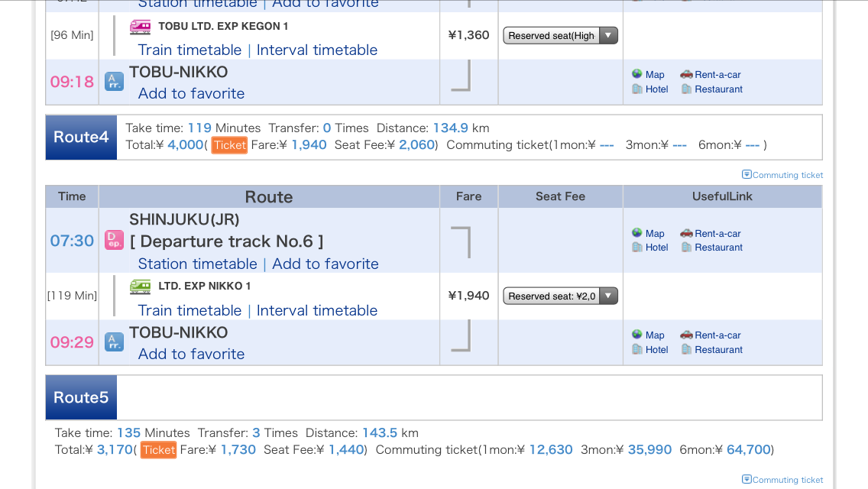Open Interval timetable for TOBU Kegon 1
Viewport: 868px width, 489px height.
click(316, 50)
